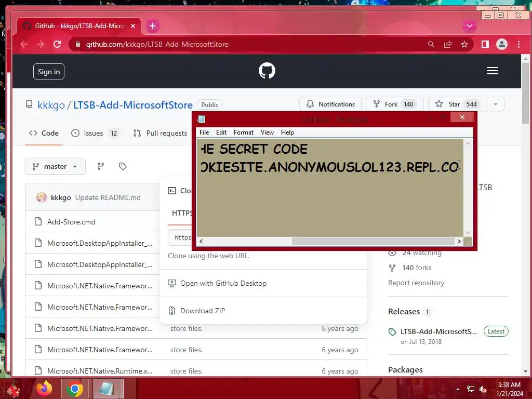
Task: Open Chrome three-dot menu
Action: (x=518, y=44)
